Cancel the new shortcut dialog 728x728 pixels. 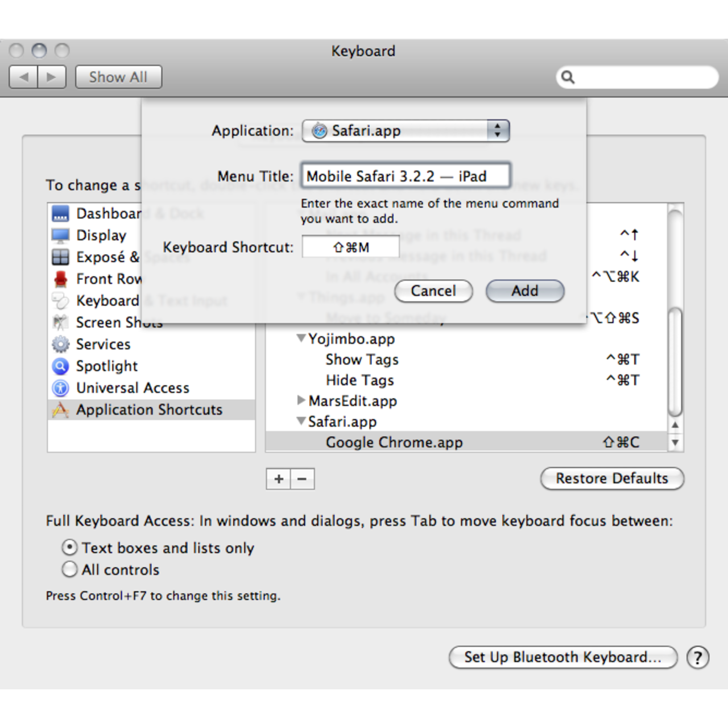pyautogui.click(x=433, y=291)
